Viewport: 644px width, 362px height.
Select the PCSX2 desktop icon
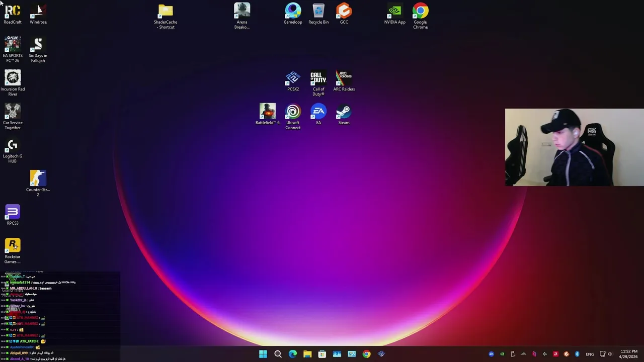tap(293, 81)
